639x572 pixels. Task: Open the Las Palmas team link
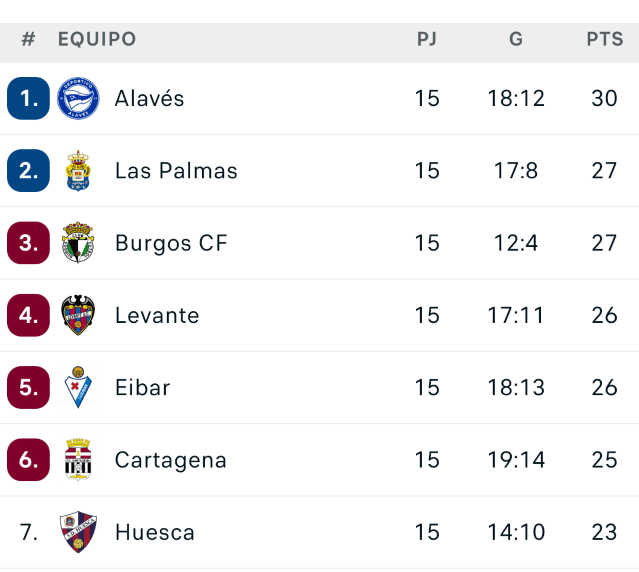coord(176,171)
